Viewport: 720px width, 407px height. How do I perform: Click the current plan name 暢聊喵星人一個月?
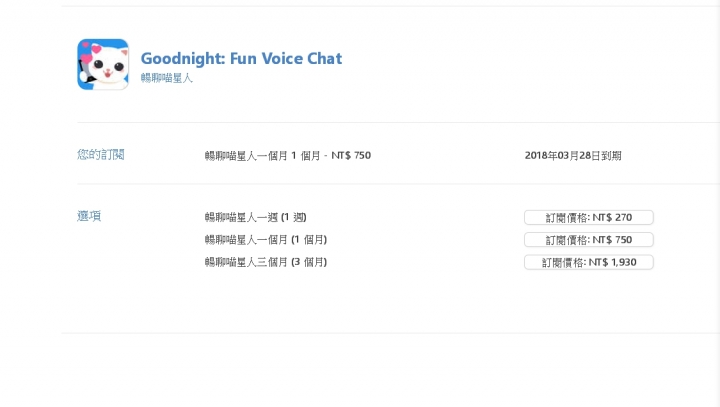(246, 156)
